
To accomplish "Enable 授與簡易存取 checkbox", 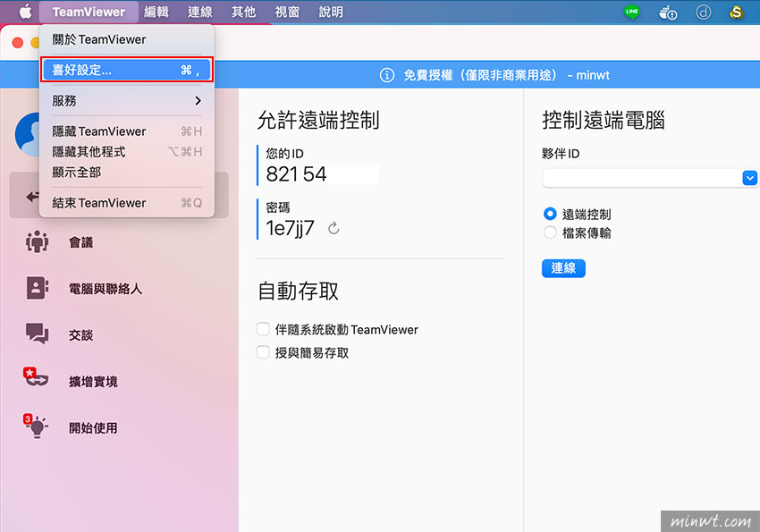I will pos(263,352).
